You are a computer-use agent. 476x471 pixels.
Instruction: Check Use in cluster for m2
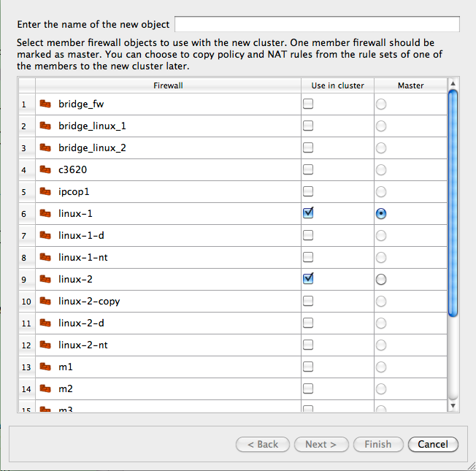[308, 388]
